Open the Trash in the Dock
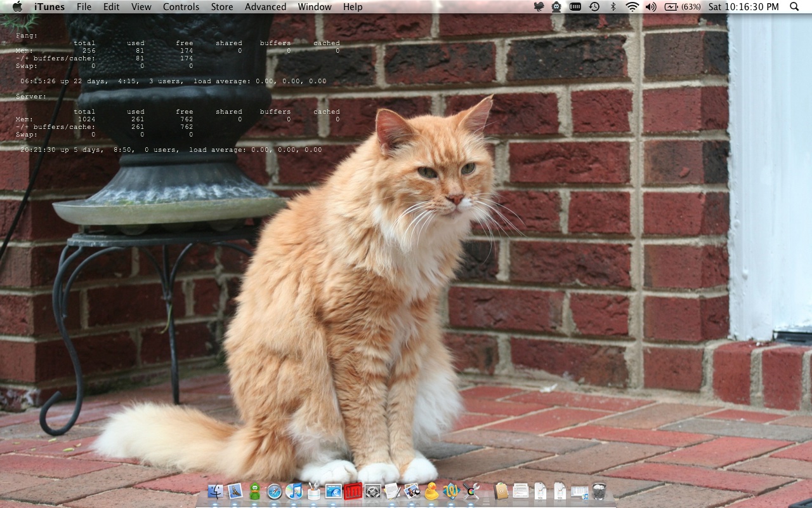 (599, 490)
